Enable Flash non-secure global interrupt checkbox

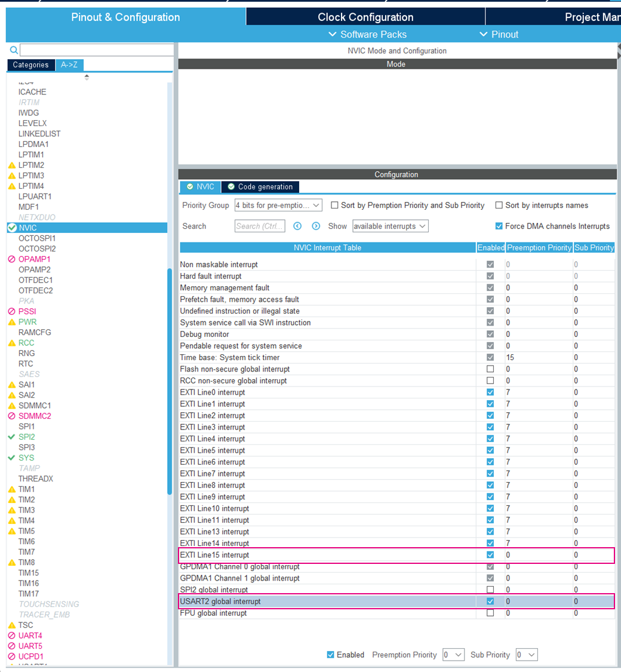click(490, 369)
